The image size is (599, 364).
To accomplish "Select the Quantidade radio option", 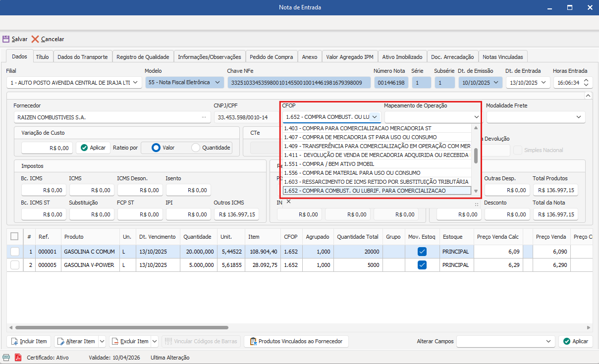I will 196,148.
